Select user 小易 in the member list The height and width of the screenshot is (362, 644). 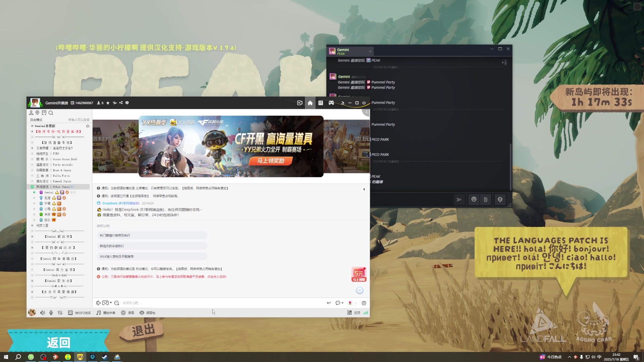click(47, 209)
